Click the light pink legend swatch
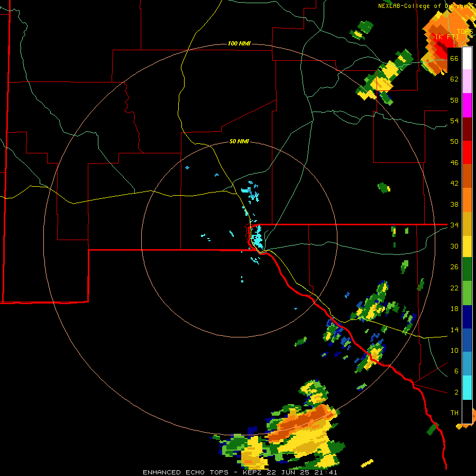 (467, 81)
